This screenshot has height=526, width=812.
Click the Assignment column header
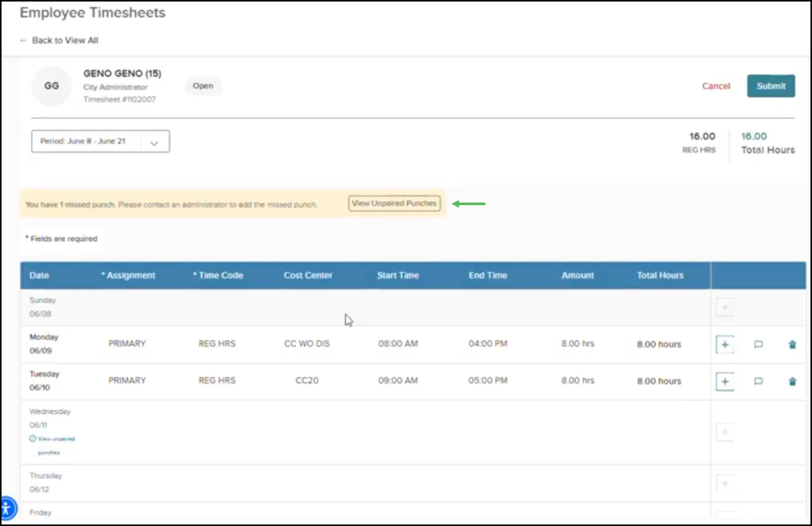click(129, 275)
